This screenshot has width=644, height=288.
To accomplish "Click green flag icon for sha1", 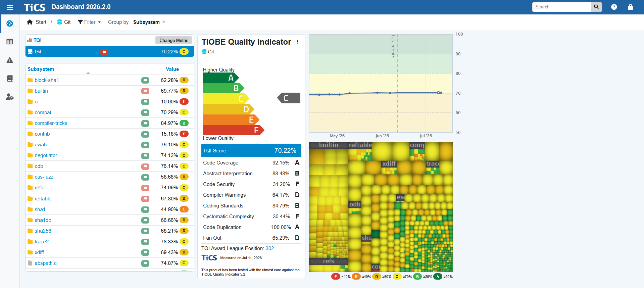I will click(145, 209).
